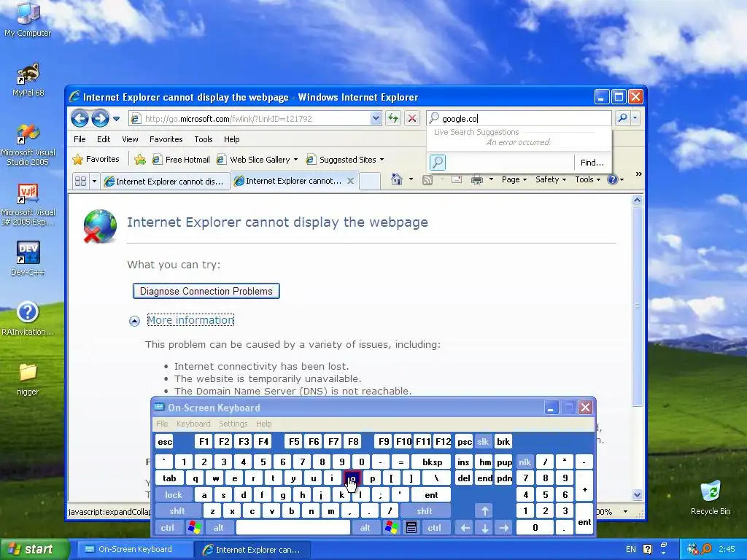
Task: Switch to first Internet Explorer cannot dis... tab
Action: point(165,182)
